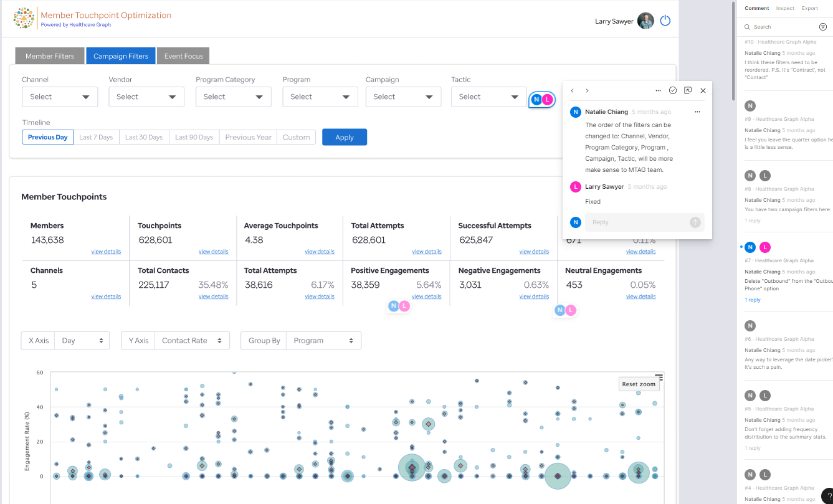
Task: Select Previous Day timeline option
Action: [48, 137]
